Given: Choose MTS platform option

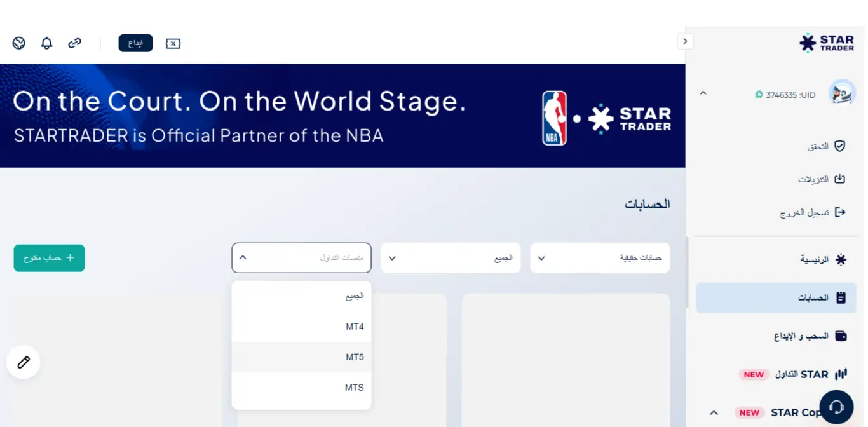Looking at the screenshot, I should (301, 388).
